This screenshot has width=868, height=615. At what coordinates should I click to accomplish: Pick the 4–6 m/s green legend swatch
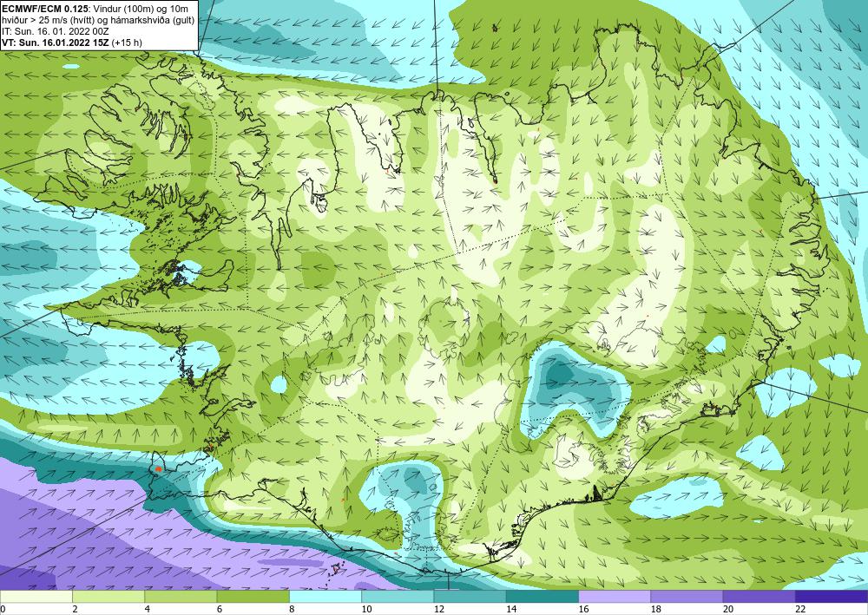pyautogui.click(x=181, y=597)
